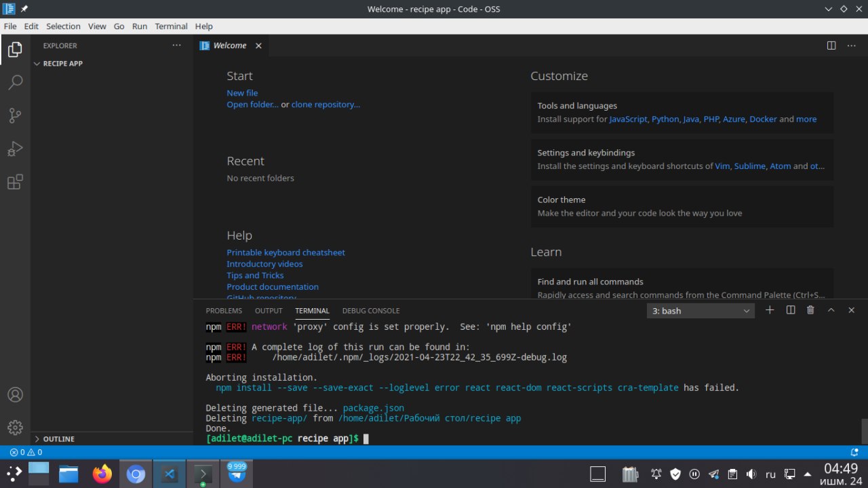Select the TERMINAL panel tab
This screenshot has height=488, width=868.
(312, 310)
